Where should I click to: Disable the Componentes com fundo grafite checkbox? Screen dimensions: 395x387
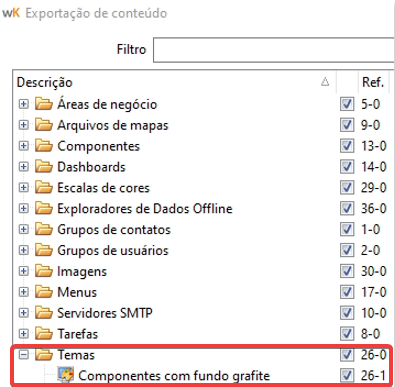tap(347, 375)
